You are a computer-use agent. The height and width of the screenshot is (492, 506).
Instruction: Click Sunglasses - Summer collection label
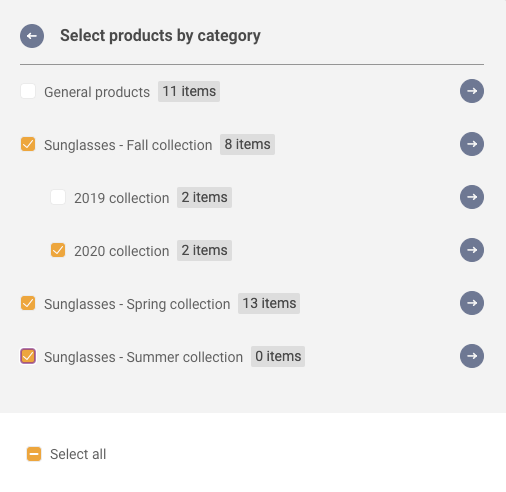143,357
